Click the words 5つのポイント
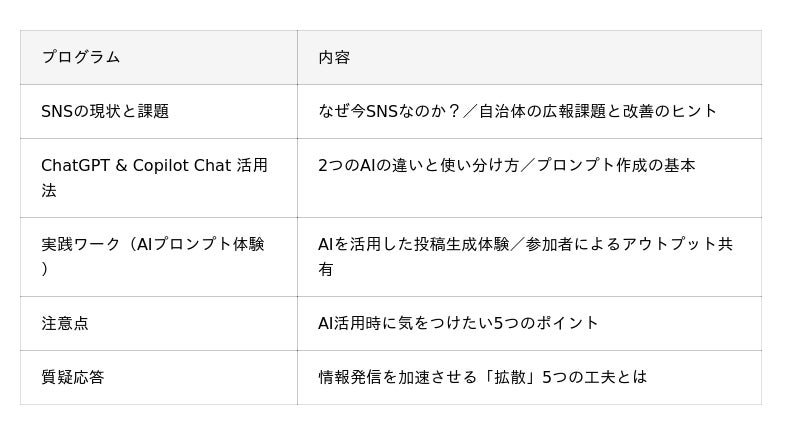The image size is (800, 435). (547, 323)
